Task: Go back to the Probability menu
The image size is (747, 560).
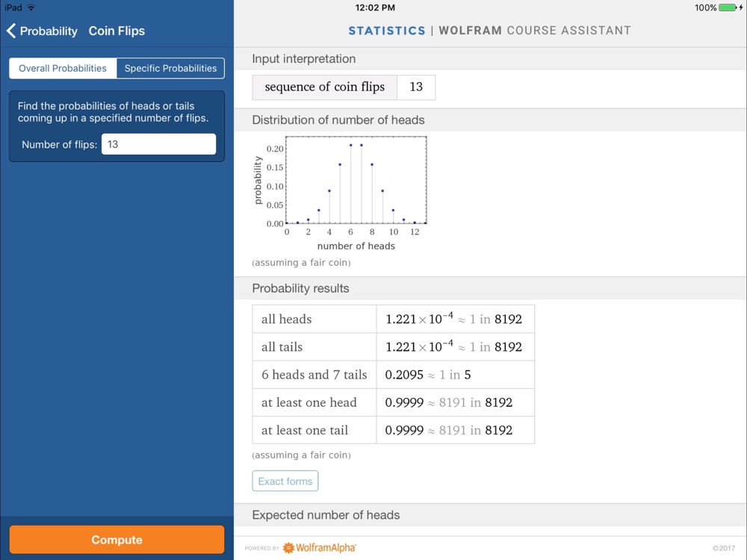Action: [x=42, y=31]
